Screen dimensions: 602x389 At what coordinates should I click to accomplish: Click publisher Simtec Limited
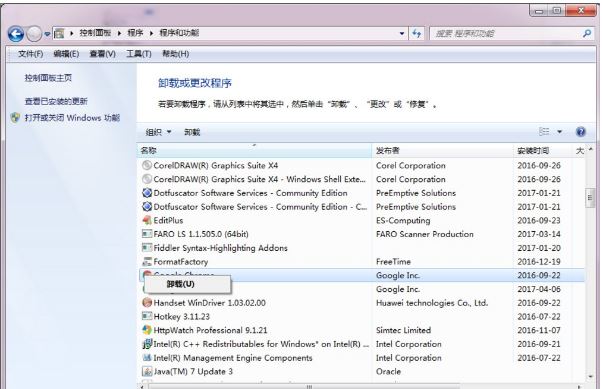point(404,330)
